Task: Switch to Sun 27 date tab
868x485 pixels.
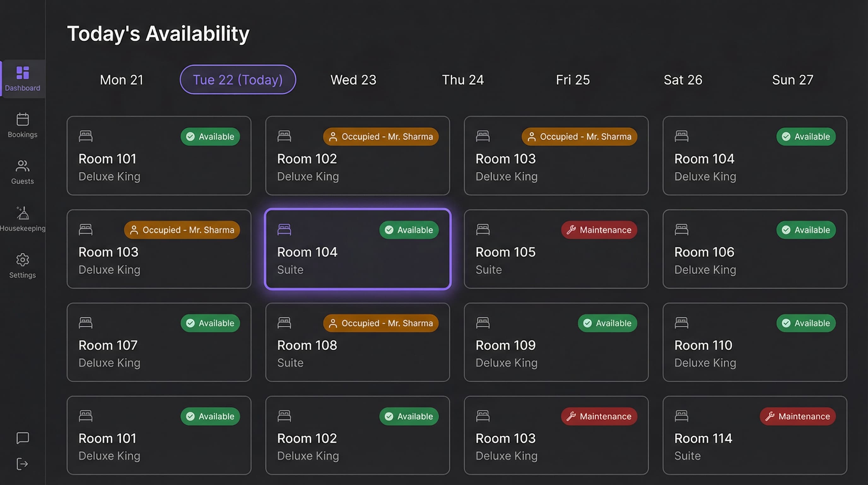Action: pyautogui.click(x=793, y=80)
